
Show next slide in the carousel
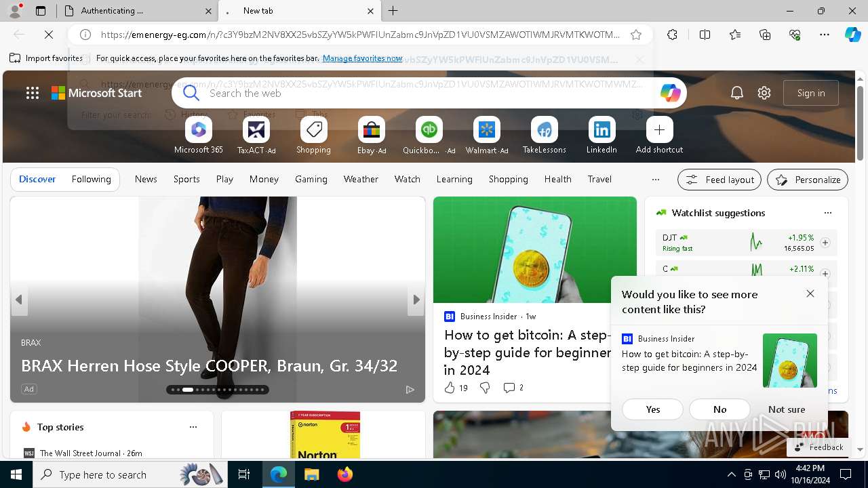(416, 300)
